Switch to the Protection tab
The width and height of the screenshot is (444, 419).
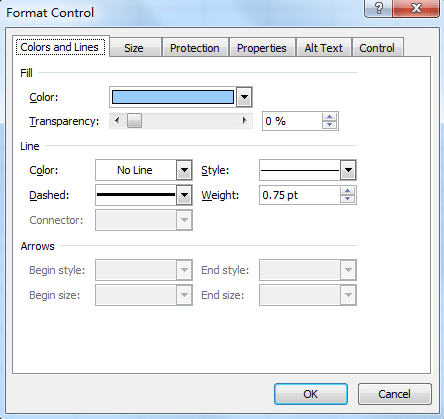tap(195, 48)
